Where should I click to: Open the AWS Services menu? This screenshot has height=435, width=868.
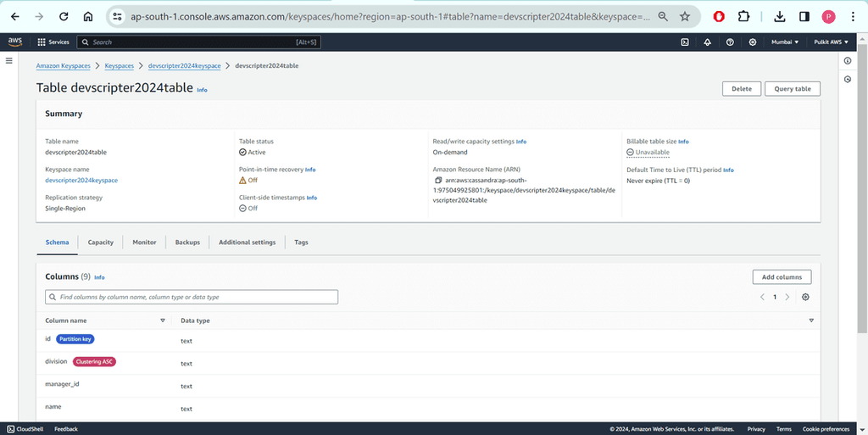tap(53, 42)
